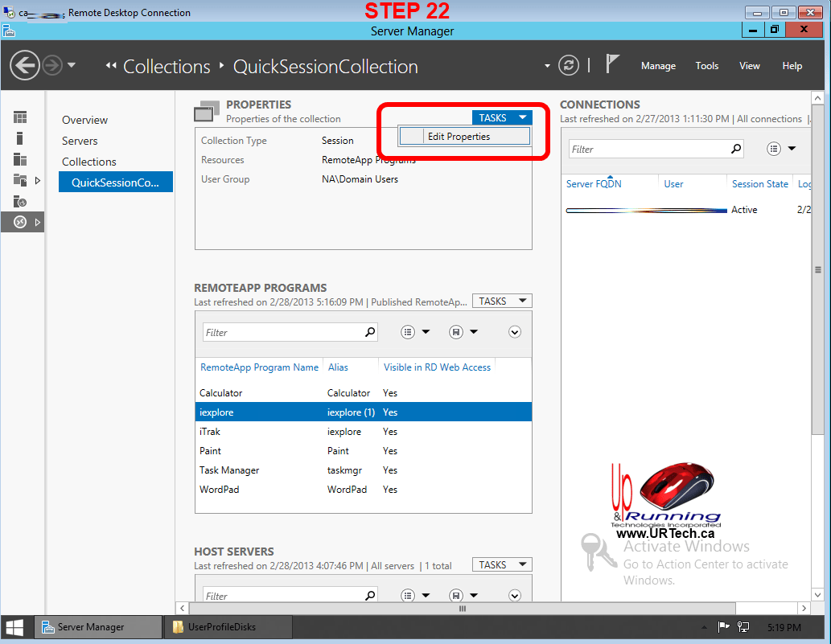Click the Back navigation arrow
Screen dimensions: 831x644
coord(25,66)
